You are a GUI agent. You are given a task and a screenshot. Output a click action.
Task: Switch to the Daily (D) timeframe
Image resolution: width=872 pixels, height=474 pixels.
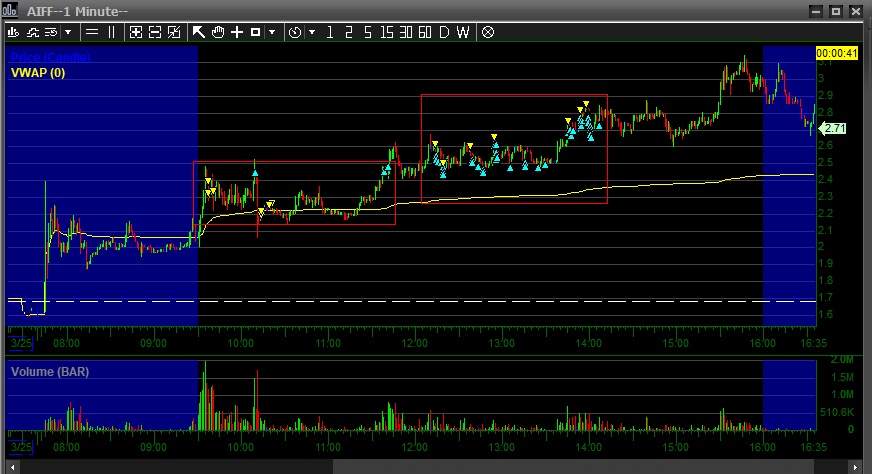coord(444,32)
